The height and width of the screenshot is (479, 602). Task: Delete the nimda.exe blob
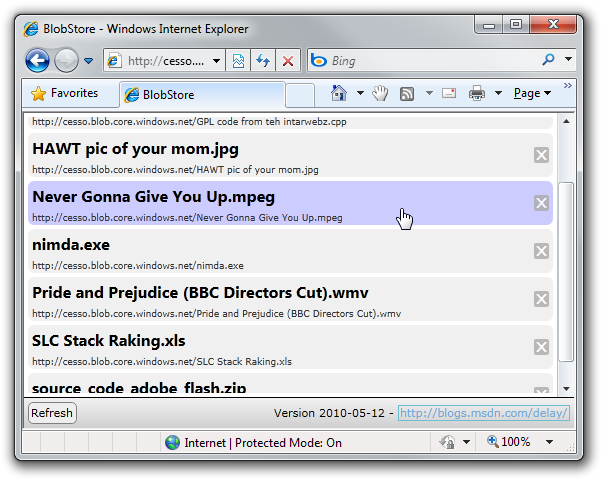(x=541, y=251)
